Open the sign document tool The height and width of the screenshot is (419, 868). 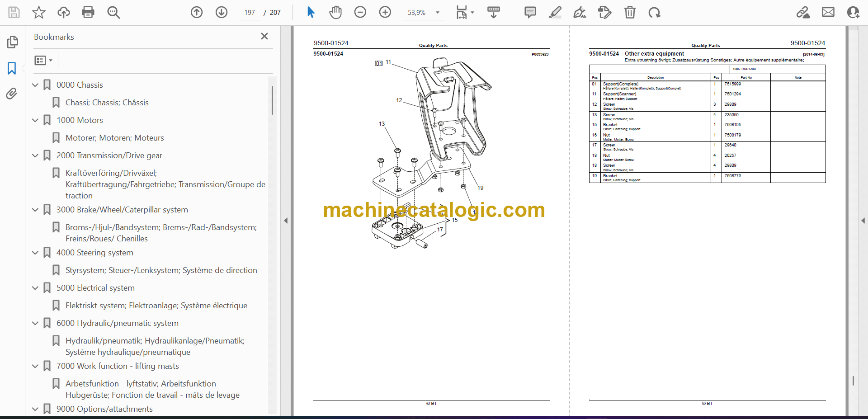(x=580, y=12)
